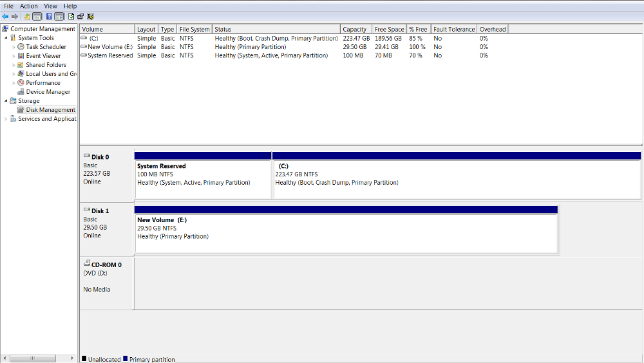The image size is (644, 363).
Task: Select the New Volume (E:) partition block
Action: (x=346, y=233)
